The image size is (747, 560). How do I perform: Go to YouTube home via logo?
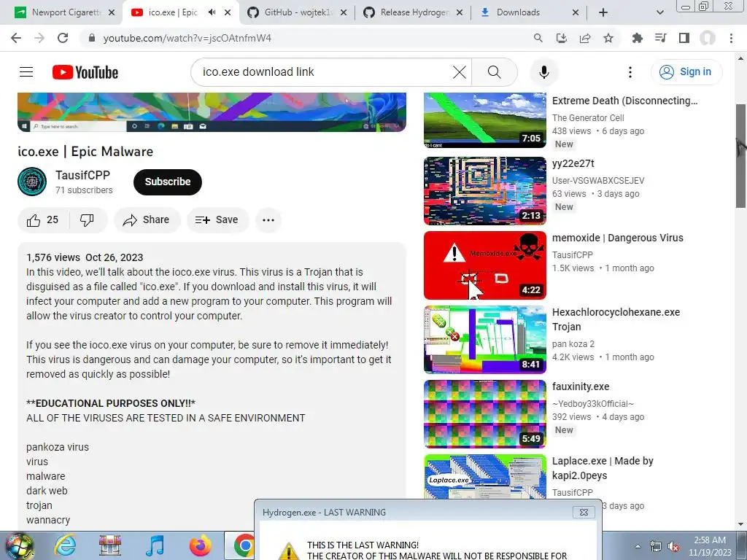[x=85, y=72]
